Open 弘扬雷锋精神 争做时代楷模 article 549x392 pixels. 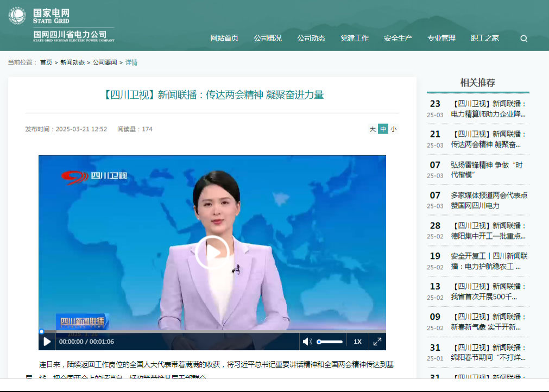coord(487,170)
